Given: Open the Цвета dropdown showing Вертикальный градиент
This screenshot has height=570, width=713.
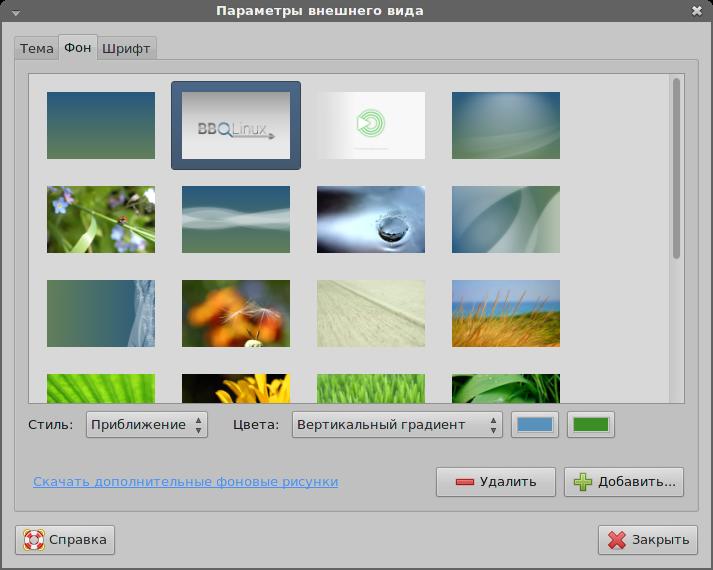Looking at the screenshot, I should coord(397,425).
